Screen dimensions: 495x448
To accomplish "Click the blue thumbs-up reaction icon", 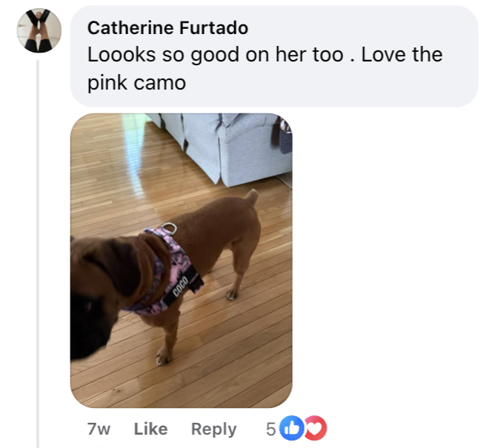I will click(x=292, y=428).
